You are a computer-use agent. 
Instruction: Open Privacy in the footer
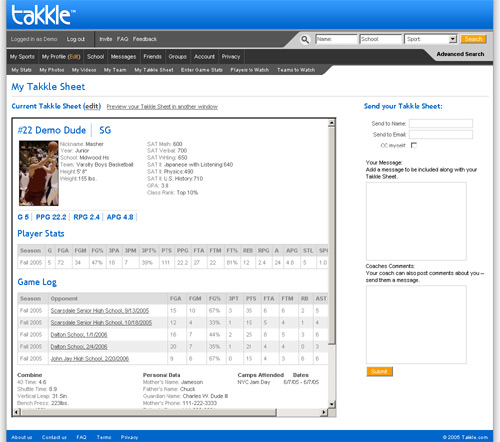pos(129,437)
